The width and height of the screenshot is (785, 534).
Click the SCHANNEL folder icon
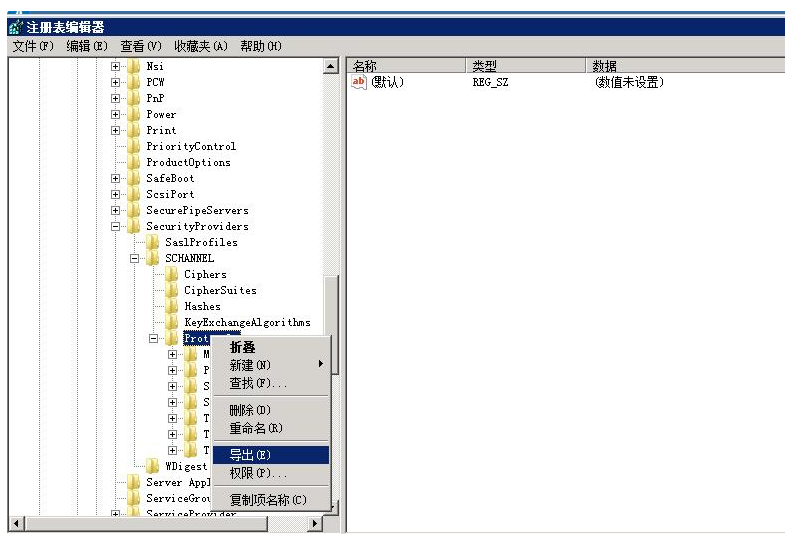153,258
